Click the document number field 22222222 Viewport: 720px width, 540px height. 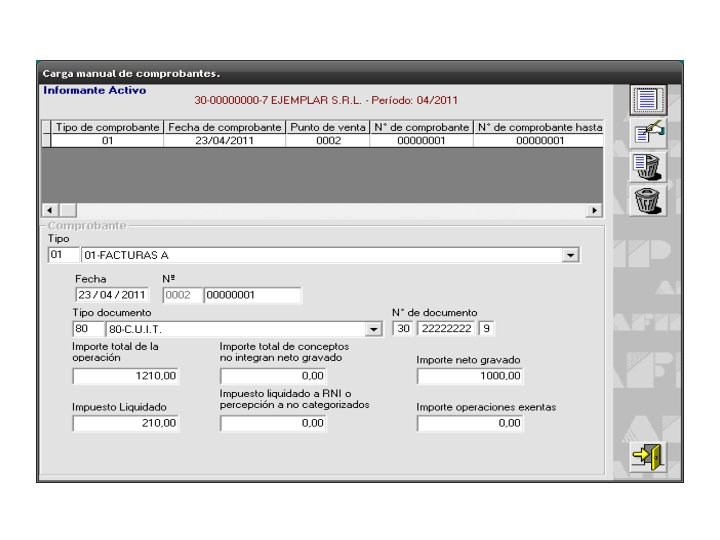[x=446, y=329]
